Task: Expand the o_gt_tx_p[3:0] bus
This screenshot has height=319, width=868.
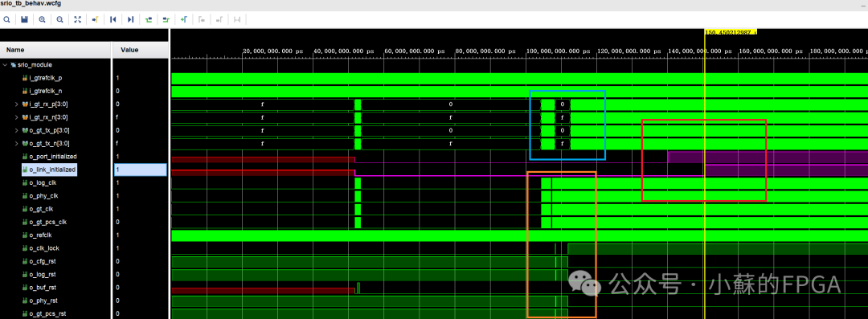Action: pos(16,131)
